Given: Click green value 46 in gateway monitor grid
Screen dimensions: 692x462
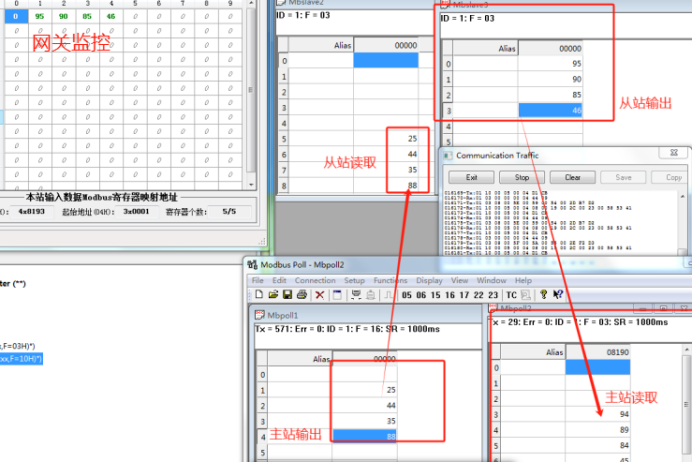Looking at the screenshot, I should (x=111, y=16).
